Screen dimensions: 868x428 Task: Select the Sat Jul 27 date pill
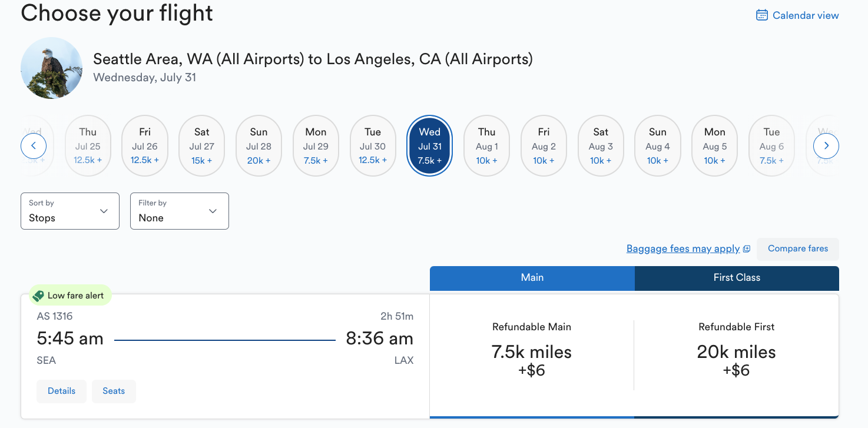tap(201, 145)
